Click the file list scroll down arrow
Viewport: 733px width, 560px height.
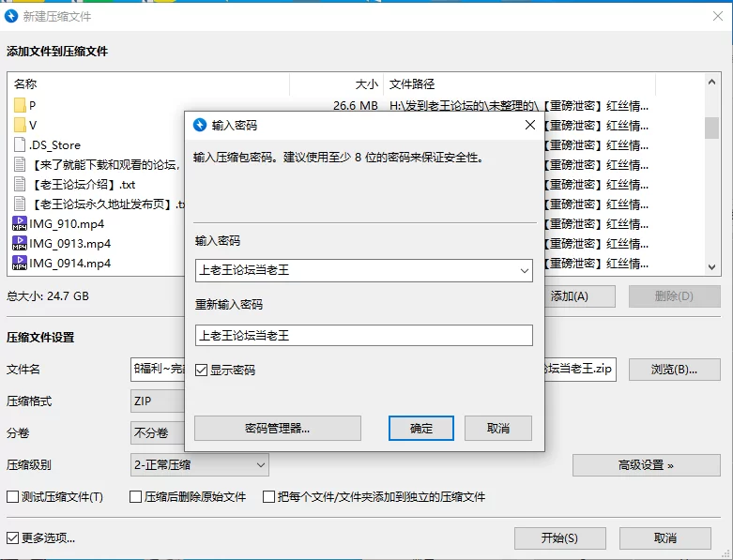tap(711, 267)
